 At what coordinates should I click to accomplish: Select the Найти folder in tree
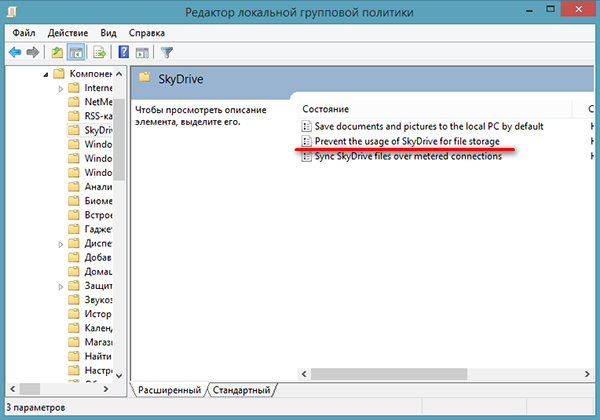coord(90,357)
